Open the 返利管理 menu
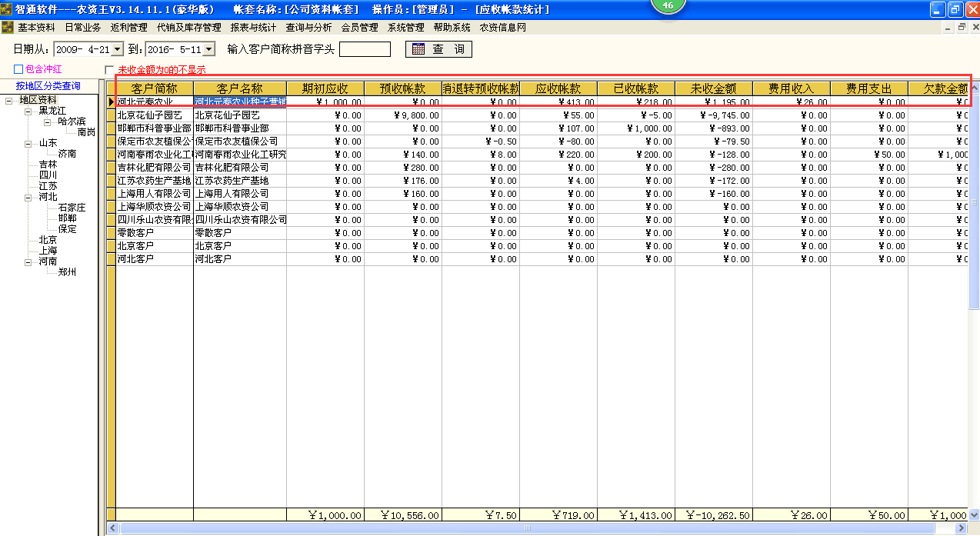The image size is (980, 536). pos(129,27)
